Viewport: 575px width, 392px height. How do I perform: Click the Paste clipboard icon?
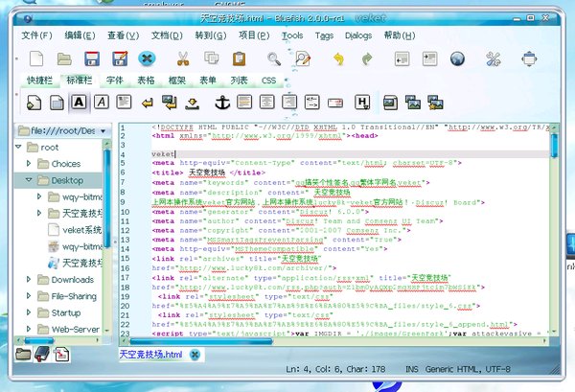pos(237,59)
